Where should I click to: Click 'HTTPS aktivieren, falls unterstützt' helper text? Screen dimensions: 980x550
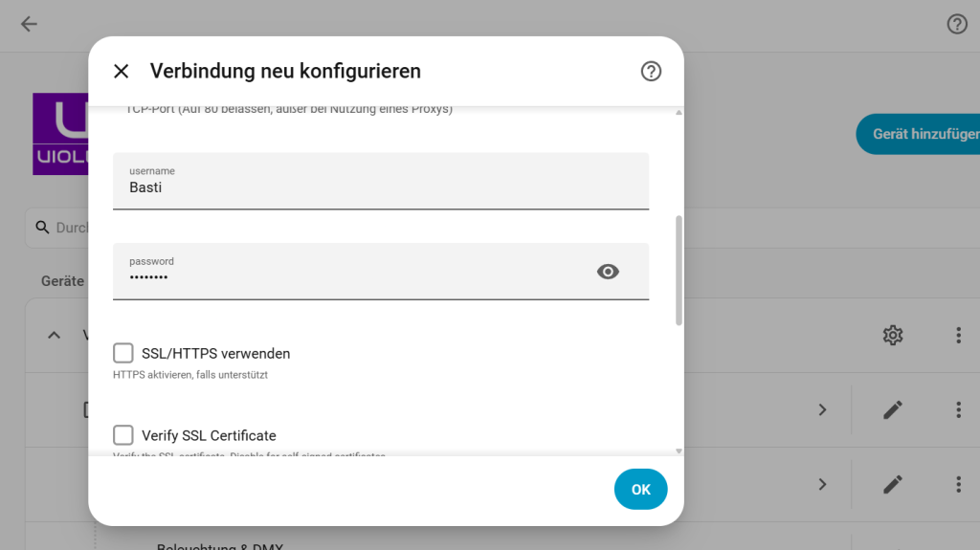click(x=190, y=375)
